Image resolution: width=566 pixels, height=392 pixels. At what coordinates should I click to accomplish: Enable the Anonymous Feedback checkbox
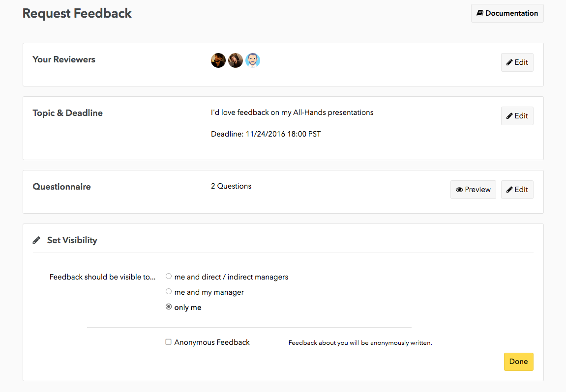pyautogui.click(x=168, y=342)
